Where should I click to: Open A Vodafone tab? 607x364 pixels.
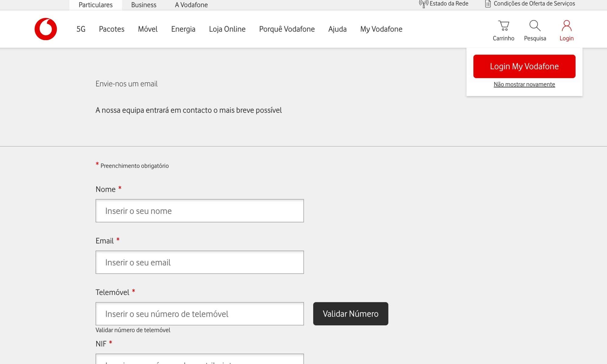[x=191, y=5]
